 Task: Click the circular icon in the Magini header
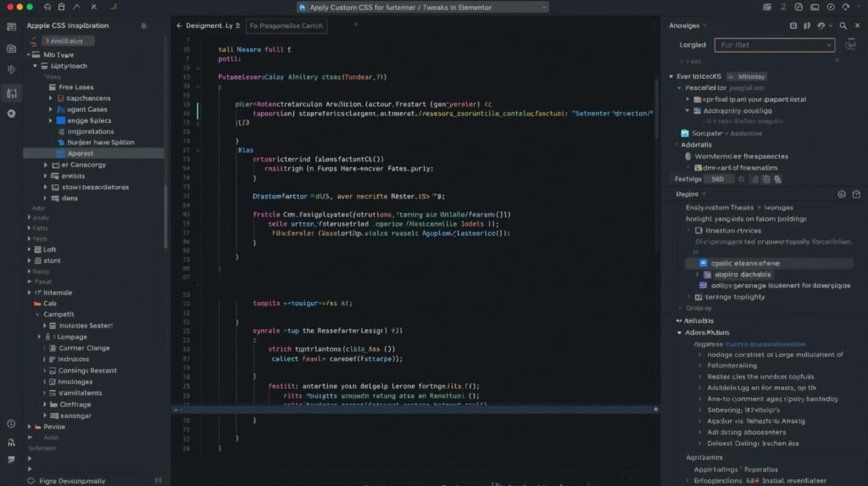click(842, 194)
